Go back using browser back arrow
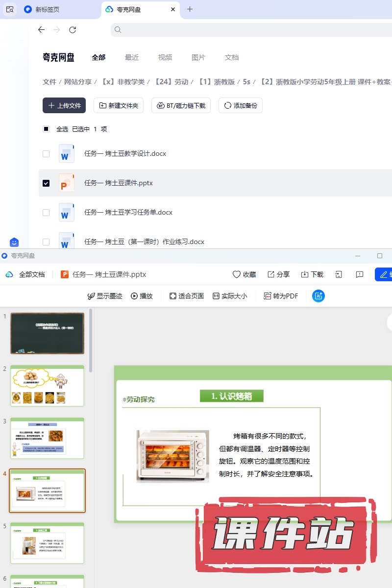392x588 pixels. click(x=41, y=30)
